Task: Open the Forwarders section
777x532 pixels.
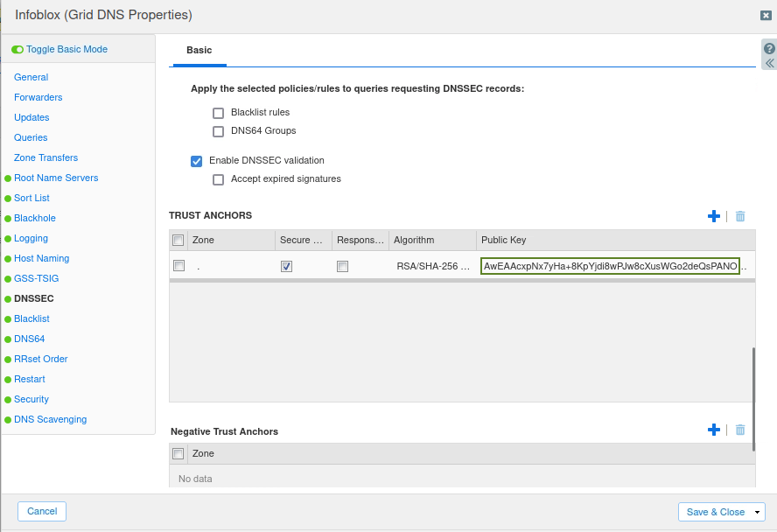Action: (38, 97)
